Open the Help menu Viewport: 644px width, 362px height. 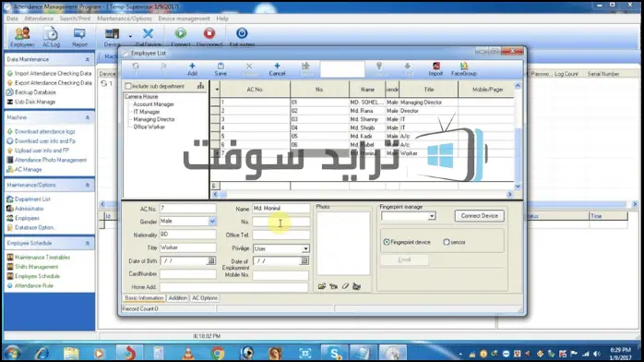pos(222,18)
